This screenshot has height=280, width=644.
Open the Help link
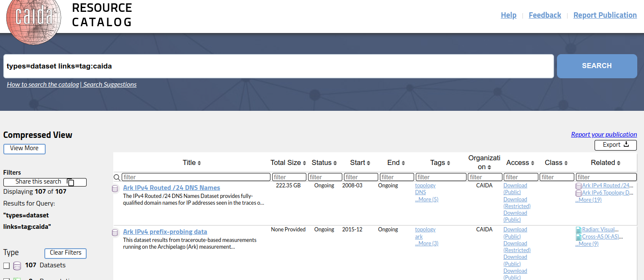[x=508, y=15]
